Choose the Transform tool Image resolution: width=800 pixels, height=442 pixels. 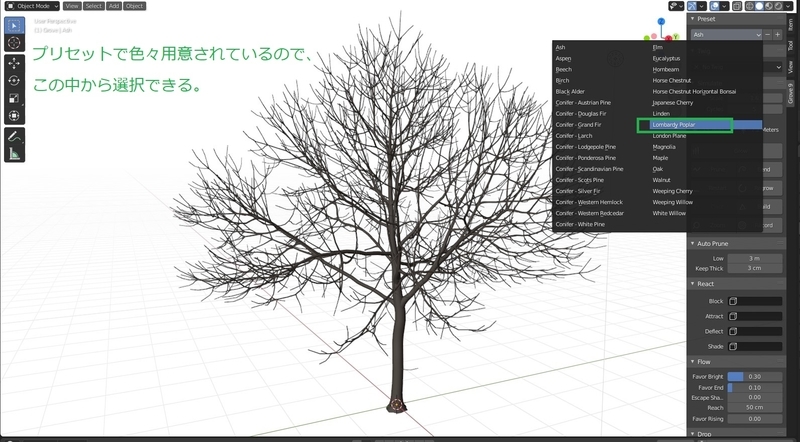pos(14,115)
